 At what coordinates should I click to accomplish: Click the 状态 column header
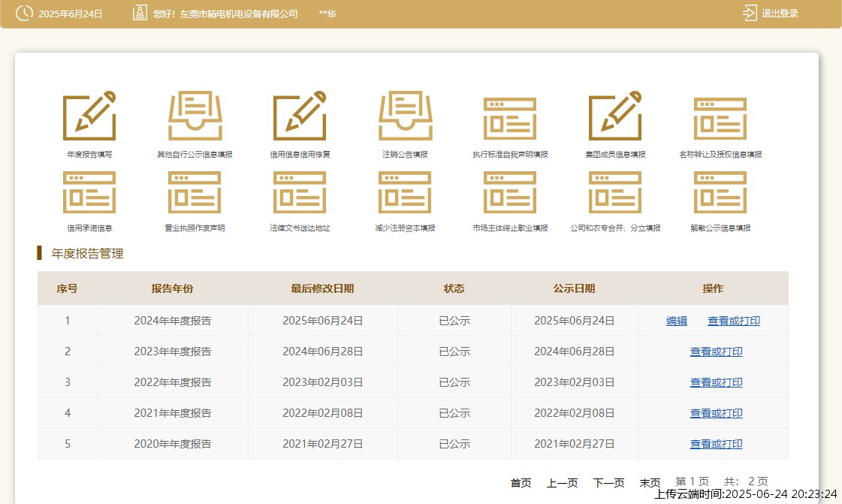coord(454,288)
